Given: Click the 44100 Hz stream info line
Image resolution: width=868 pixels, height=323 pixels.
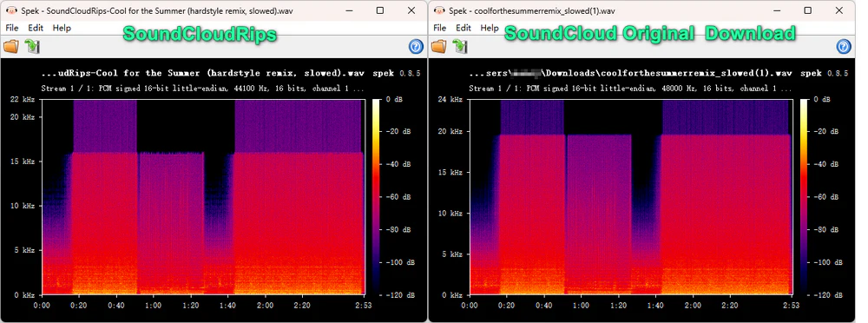Looking at the screenshot, I should pos(202,88).
